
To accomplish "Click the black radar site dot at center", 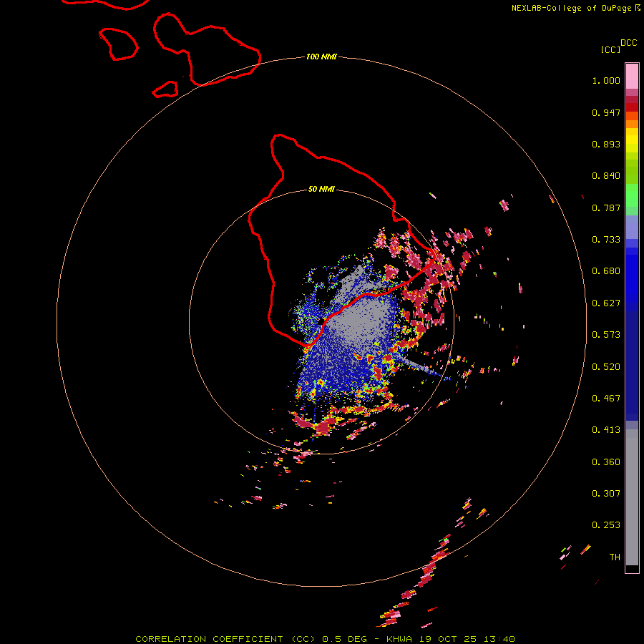I will click(x=321, y=321).
